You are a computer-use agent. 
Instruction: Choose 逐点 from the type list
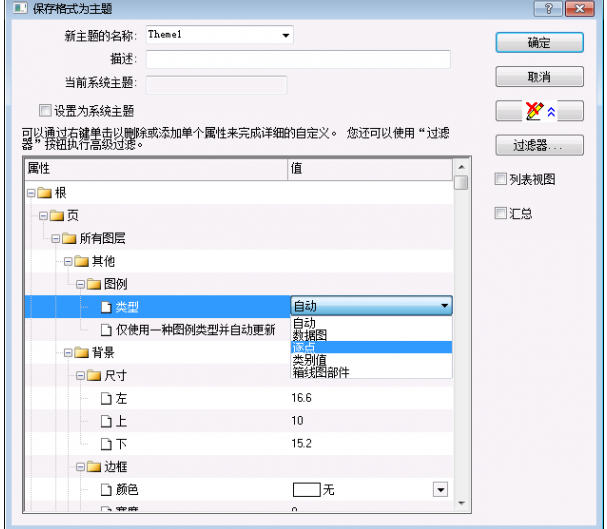[371, 347]
